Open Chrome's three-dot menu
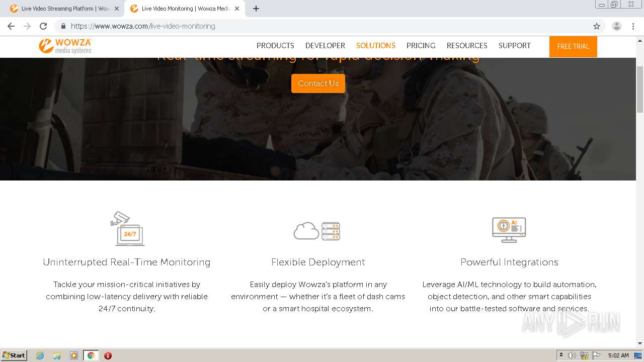Viewport: 644px width, 362px height. coord(633,26)
